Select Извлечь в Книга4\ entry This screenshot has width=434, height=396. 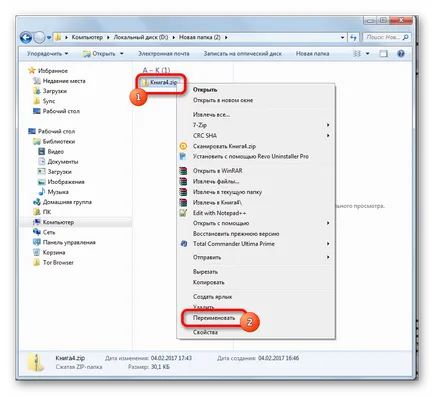[256, 202]
